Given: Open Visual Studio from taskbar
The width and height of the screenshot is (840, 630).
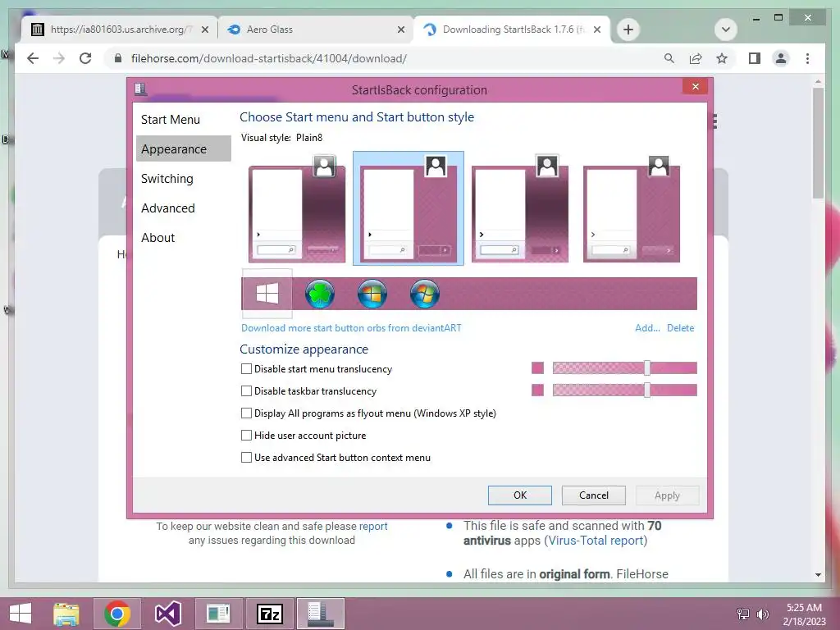Looking at the screenshot, I should click(x=167, y=614).
